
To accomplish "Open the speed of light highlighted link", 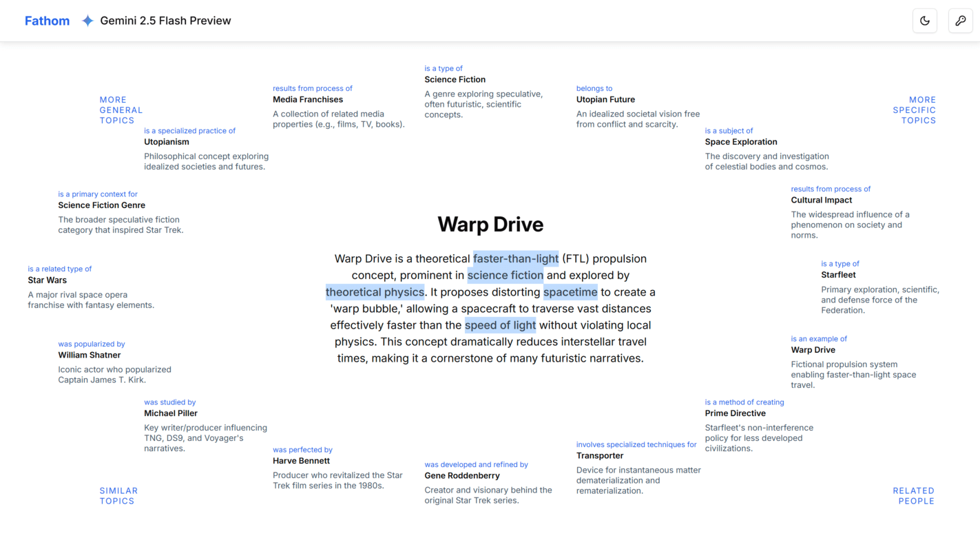I will coord(500,325).
